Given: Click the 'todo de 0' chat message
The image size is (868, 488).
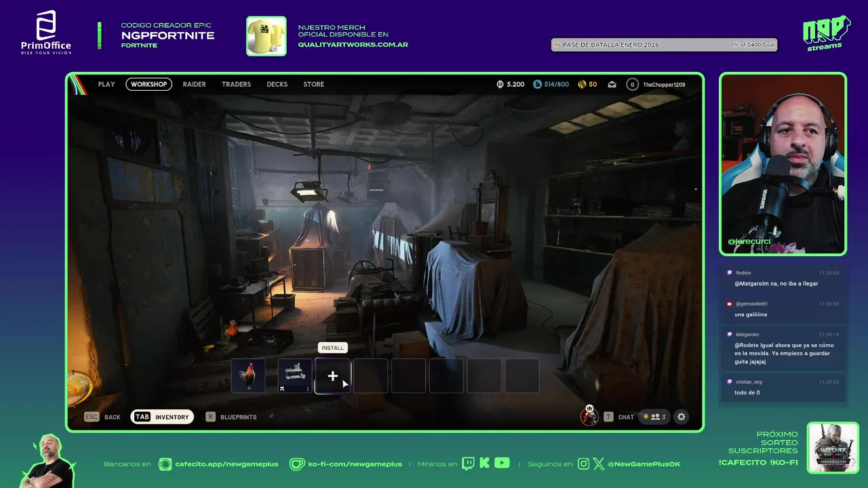Looking at the screenshot, I should point(747,392).
